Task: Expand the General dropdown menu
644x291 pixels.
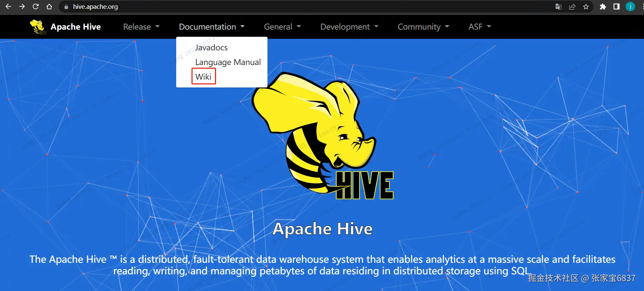Action: [x=282, y=27]
